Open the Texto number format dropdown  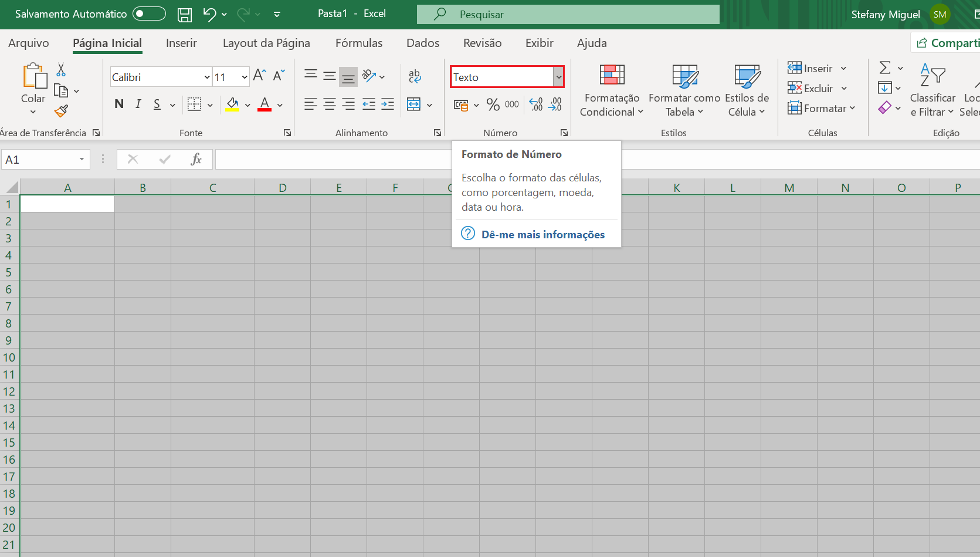tap(558, 77)
